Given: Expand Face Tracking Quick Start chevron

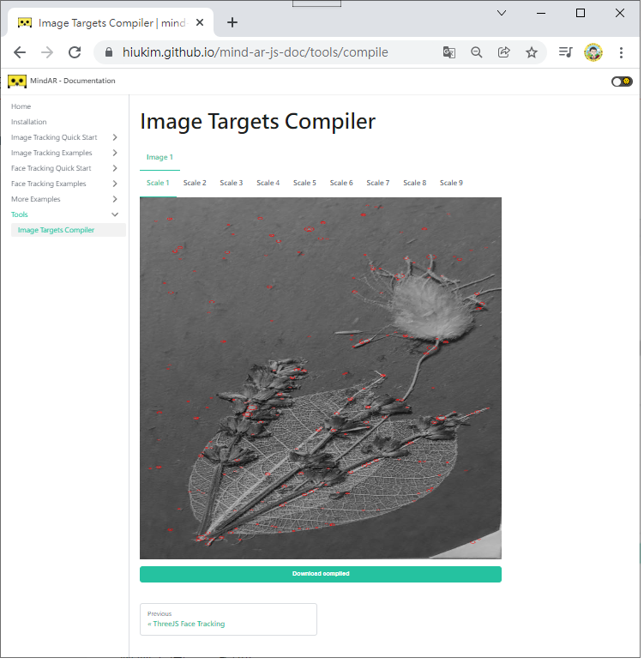Looking at the screenshot, I should tap(115, 168).
